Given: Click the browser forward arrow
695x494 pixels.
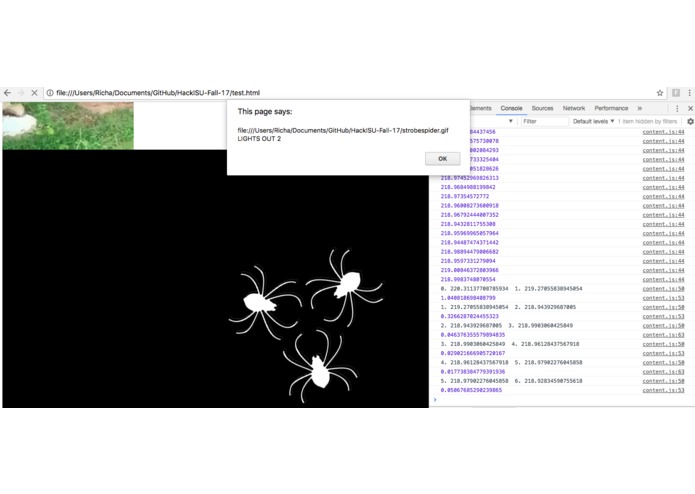Looking at the screenshot, I should pyautogui.click(x=20, y=93).
